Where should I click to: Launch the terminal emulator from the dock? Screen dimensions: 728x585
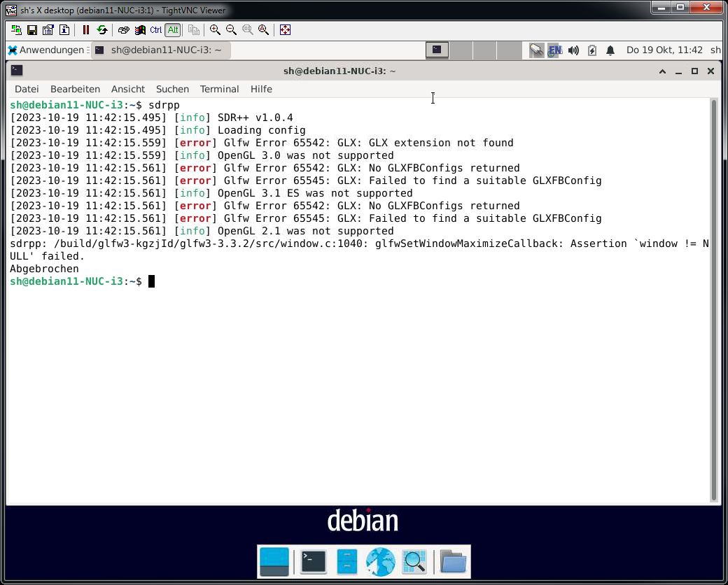pos(314,562)
